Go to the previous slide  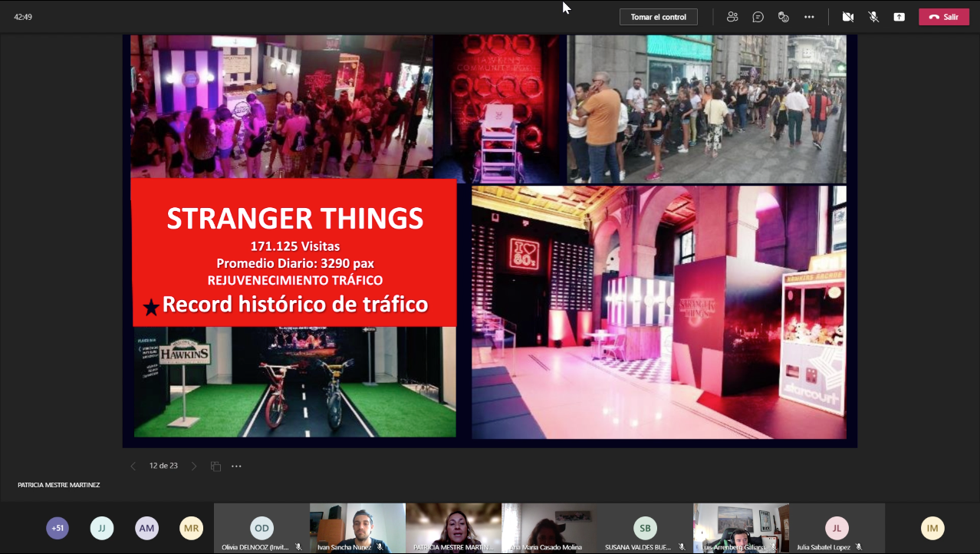133,466
